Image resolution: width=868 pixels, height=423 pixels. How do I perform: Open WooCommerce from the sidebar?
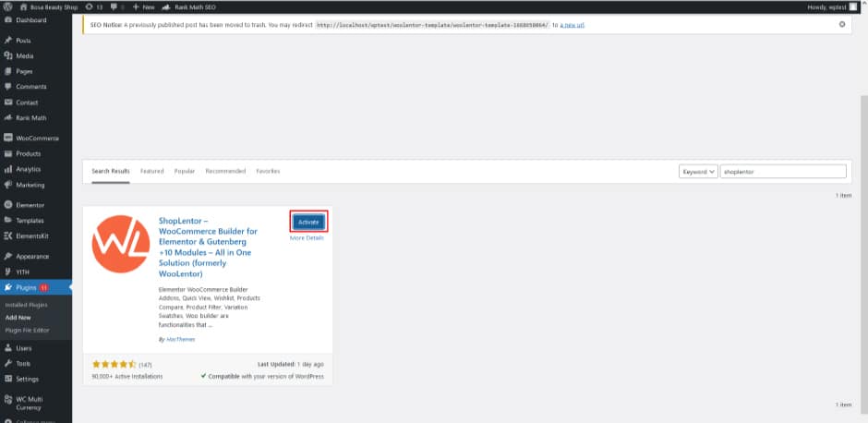click(36, 138)
